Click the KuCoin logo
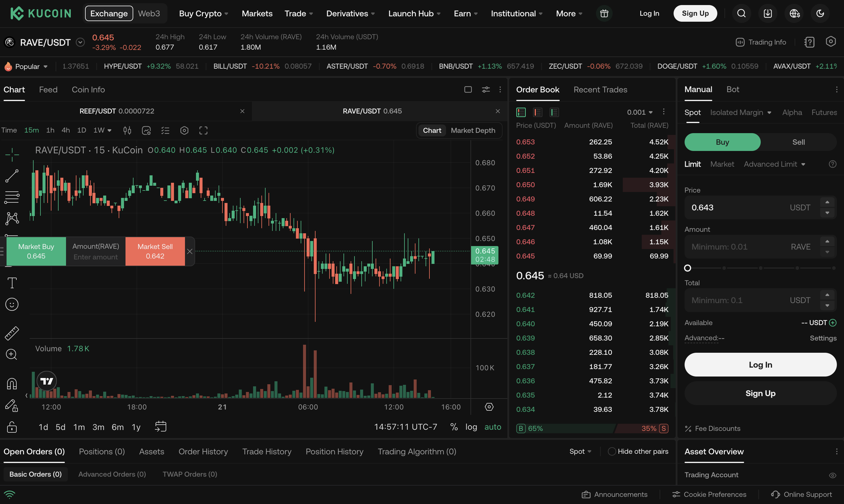This screenshot has width=844, height=504. click(x=41, y=14)
